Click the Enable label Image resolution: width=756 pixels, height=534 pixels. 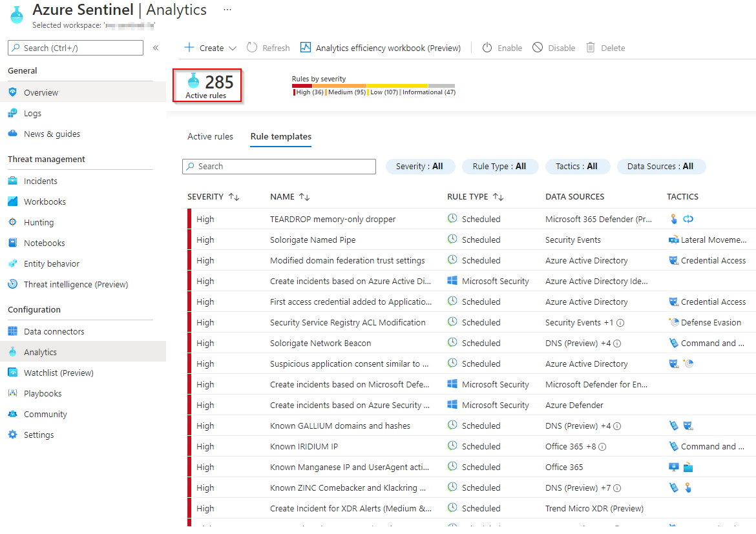pyautogui.click(x=510, y=48)
